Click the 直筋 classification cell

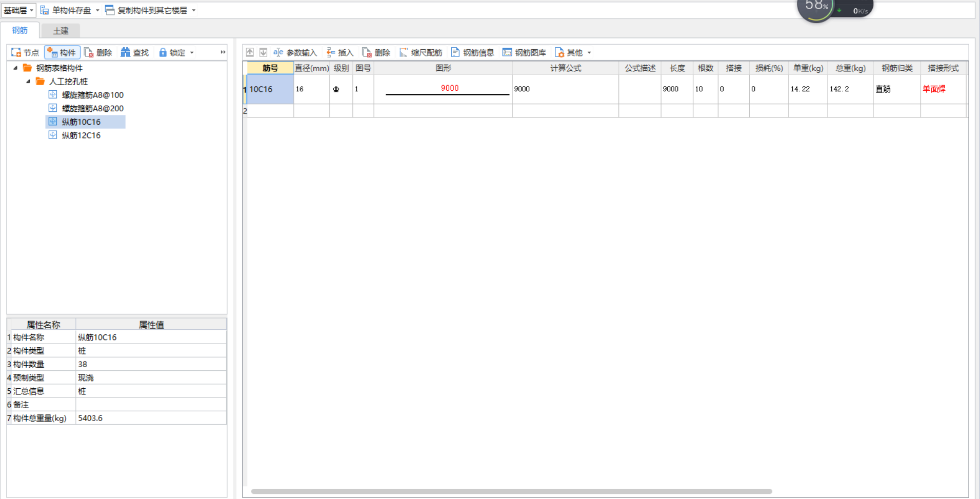(x=896, y=89)
